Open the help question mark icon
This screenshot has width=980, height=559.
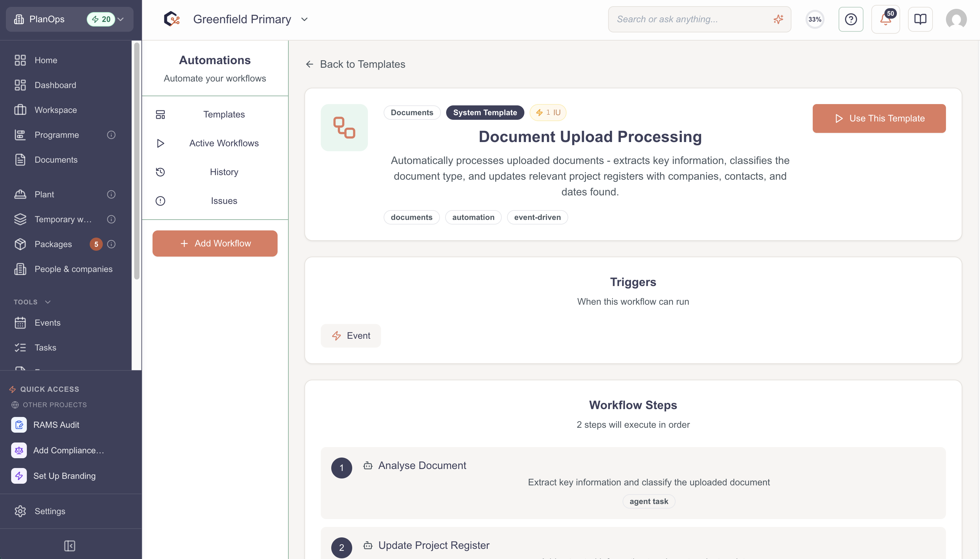pos(851,19)
